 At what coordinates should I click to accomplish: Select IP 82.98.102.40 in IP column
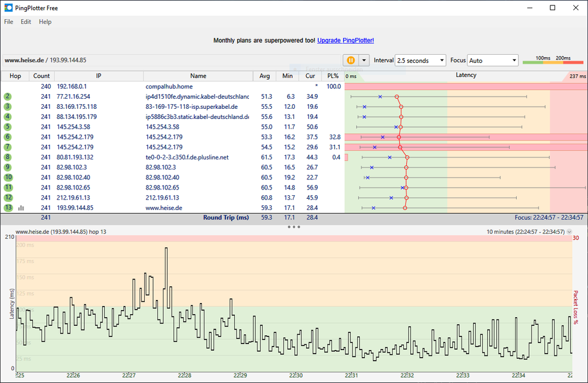tap(74, 178)
